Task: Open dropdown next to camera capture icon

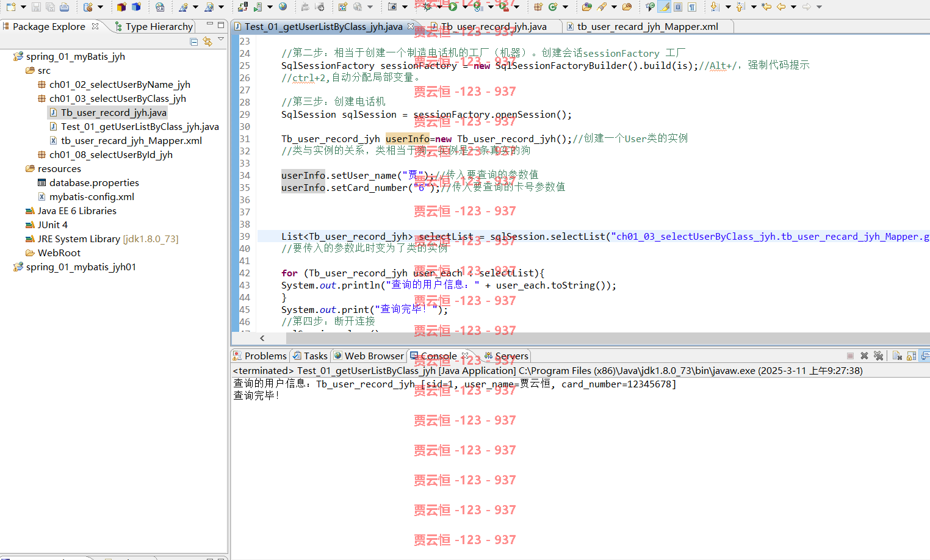Action: 405,7
